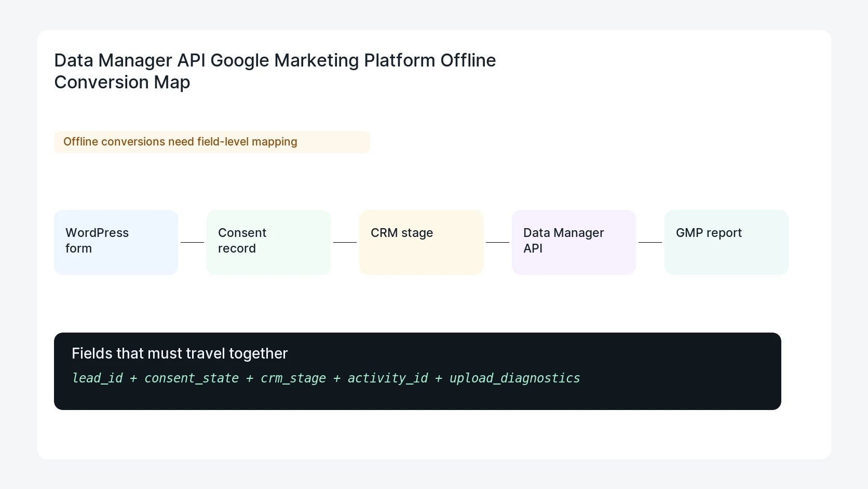The width and height of the screenshot is (868, 489).
Task: Click the CRM stage card
Action: coord(421,242)
